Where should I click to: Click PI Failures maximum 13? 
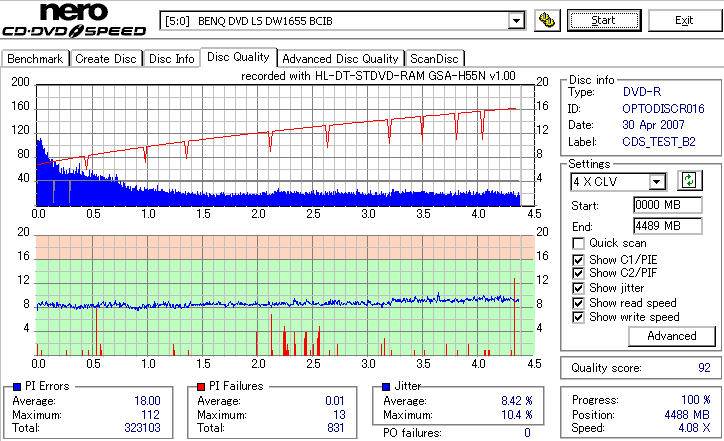339,415
